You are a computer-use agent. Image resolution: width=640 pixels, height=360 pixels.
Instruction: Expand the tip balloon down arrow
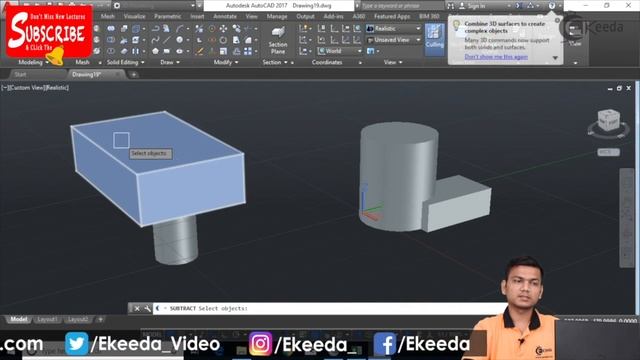tap(555, 58)
